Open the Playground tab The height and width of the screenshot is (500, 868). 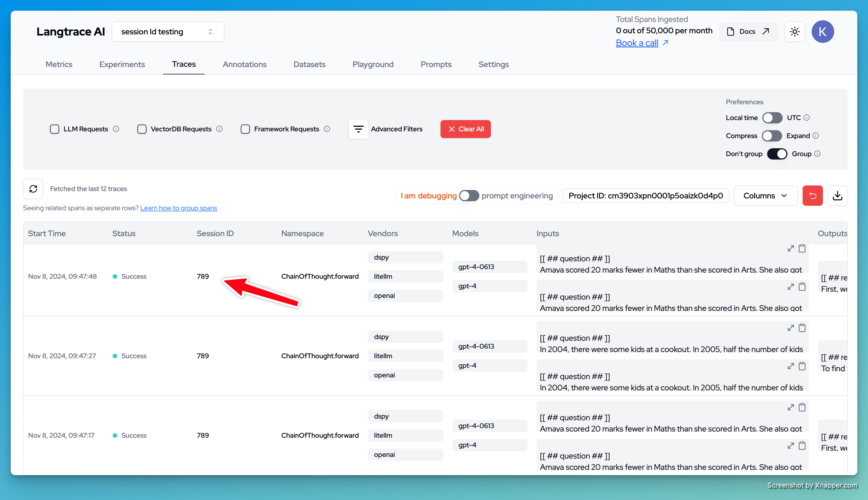(x=373, y=64)
